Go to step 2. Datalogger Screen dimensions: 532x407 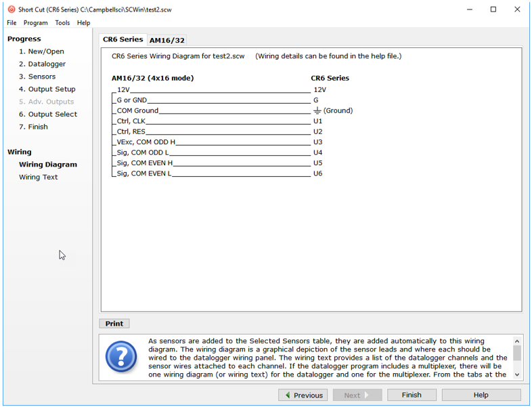(42, 64)
